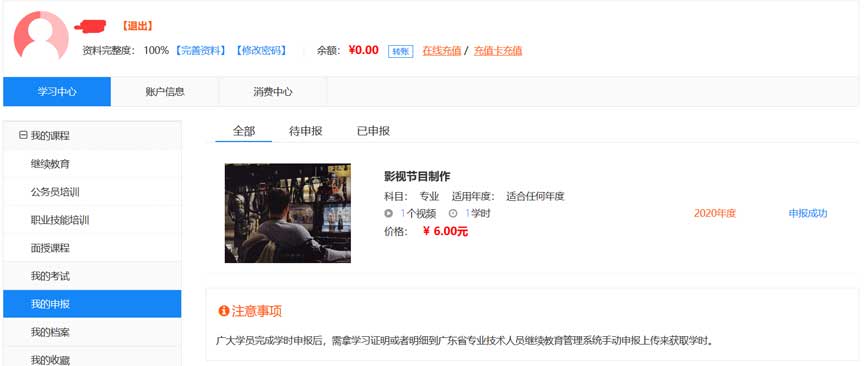The height and width of the screenshot is (366, 866).
Task: Open the 充值卡充值 link
Action: click(498, 51)
